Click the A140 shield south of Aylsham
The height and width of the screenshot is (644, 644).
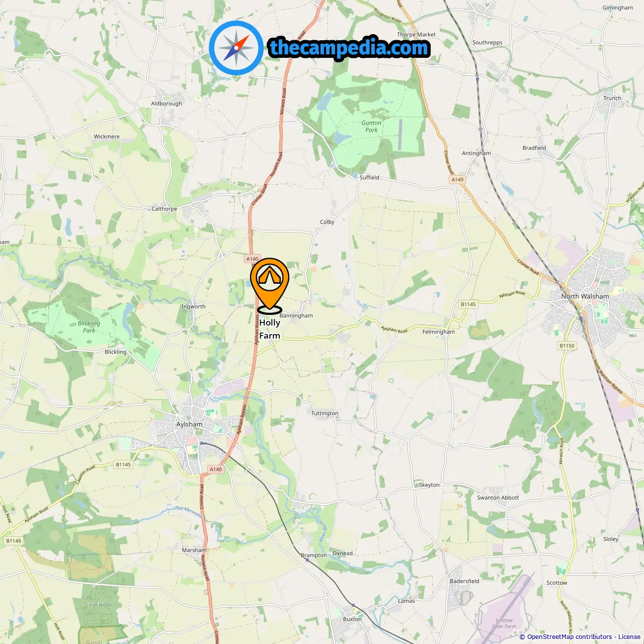216,469
